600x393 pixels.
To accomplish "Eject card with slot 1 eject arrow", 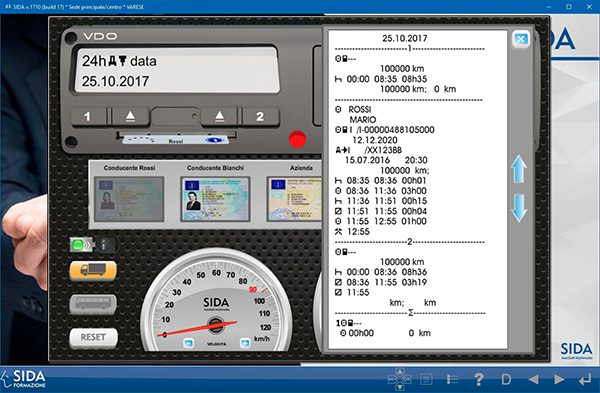I will [x=130, y=116].
